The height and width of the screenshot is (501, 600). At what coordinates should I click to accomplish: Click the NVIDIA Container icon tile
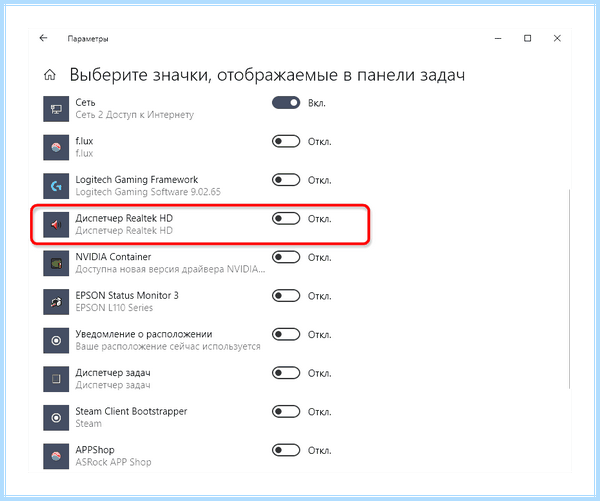(x=56, y=263)
